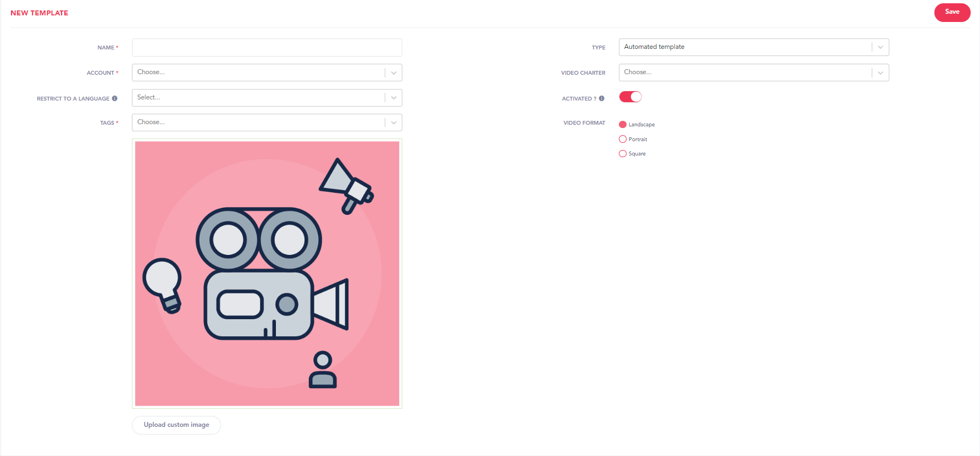Viewport: 980px width, 456px height.
Task: Click the Name input field
Action: point(267,47)
